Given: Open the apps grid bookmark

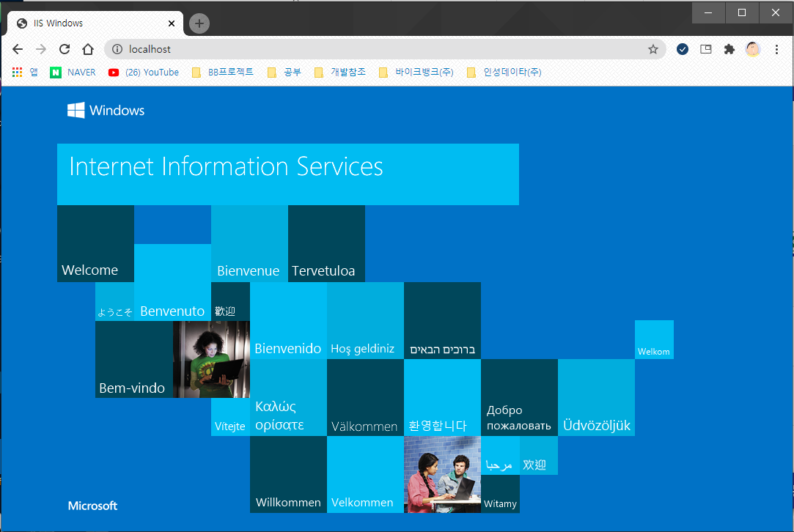Looking at the screenshot, I should 25,73.
